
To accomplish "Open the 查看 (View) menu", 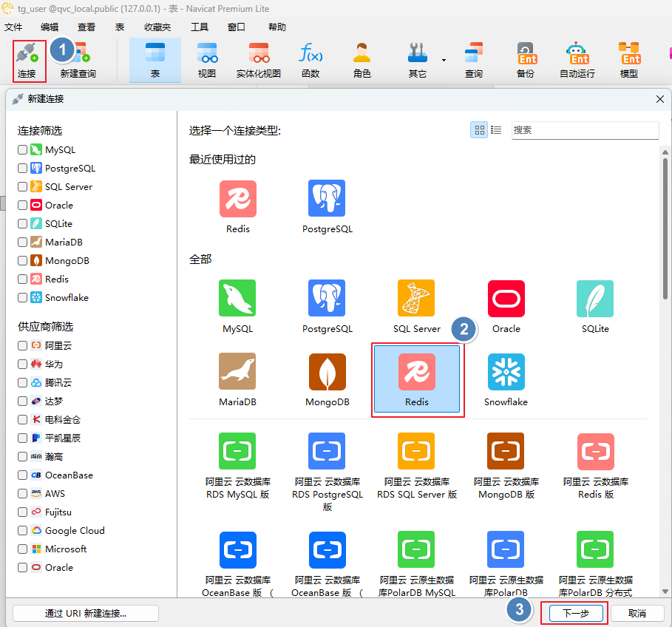I will click(86, 27).
